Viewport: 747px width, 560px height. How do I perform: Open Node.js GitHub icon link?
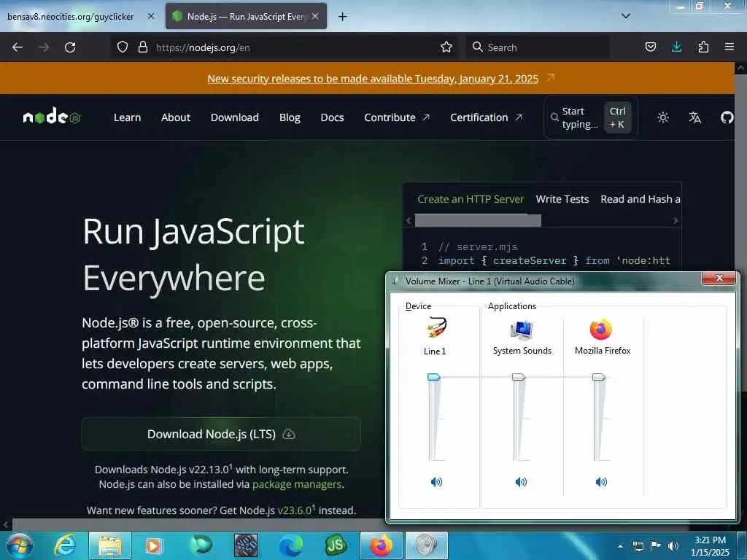point(727,117)
